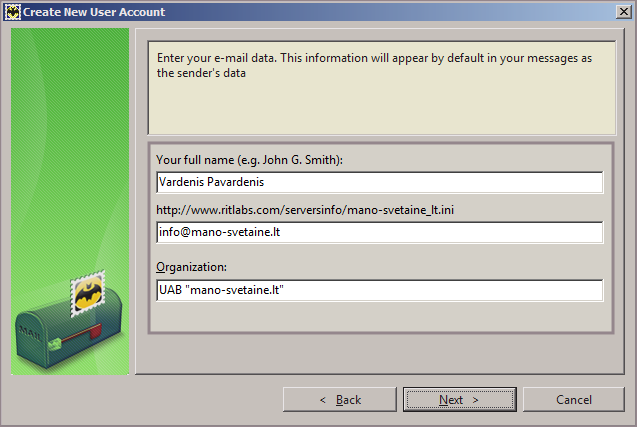Cancel the account creation wizard
The width and height of the screenshot is (637, 427).
tap(573, 399)
